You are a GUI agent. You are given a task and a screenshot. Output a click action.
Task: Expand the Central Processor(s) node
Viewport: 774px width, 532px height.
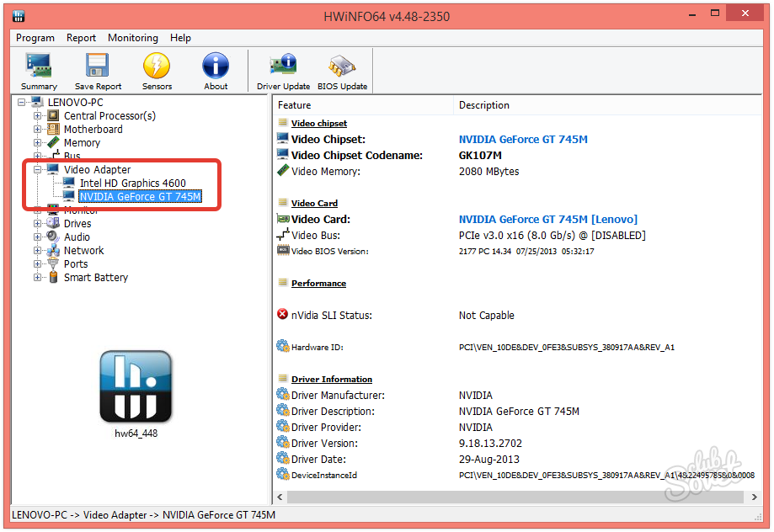tap(37, 116)
